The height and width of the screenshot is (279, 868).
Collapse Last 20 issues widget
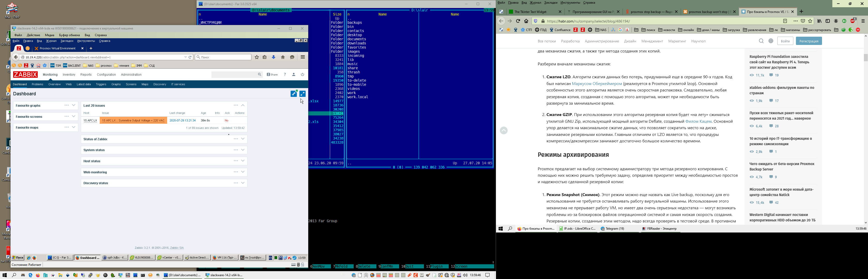click(243, 105)
